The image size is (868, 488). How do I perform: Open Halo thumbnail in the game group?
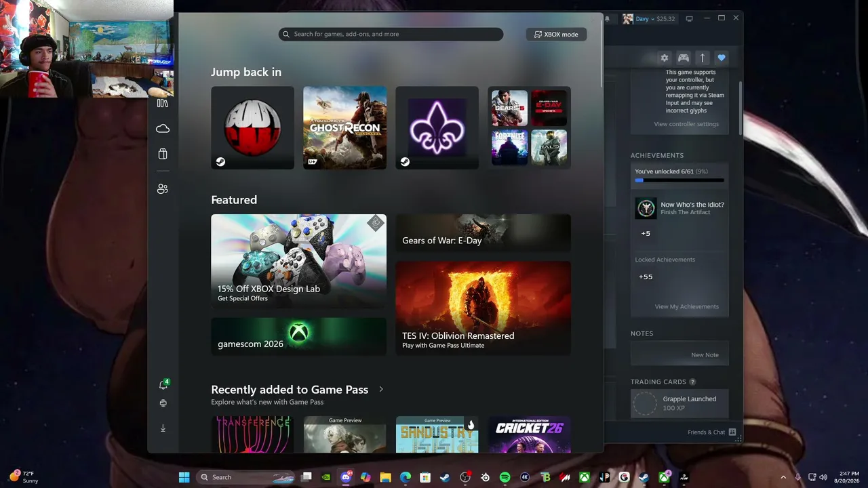(549, 148)
